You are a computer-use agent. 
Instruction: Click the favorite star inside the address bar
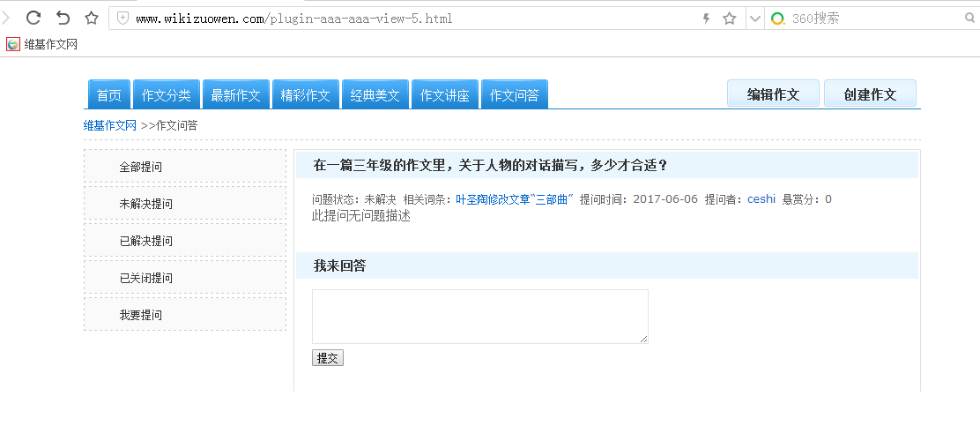click(730, 19)
